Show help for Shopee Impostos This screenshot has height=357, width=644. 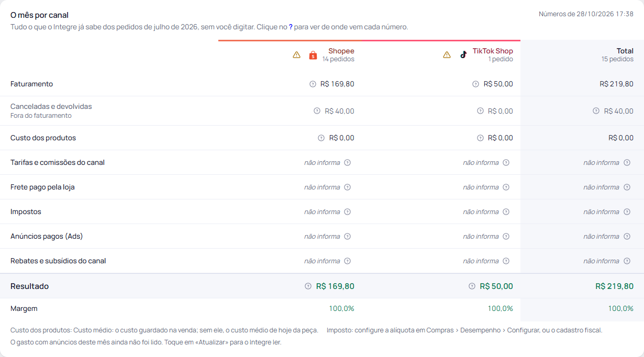point(347,212)
